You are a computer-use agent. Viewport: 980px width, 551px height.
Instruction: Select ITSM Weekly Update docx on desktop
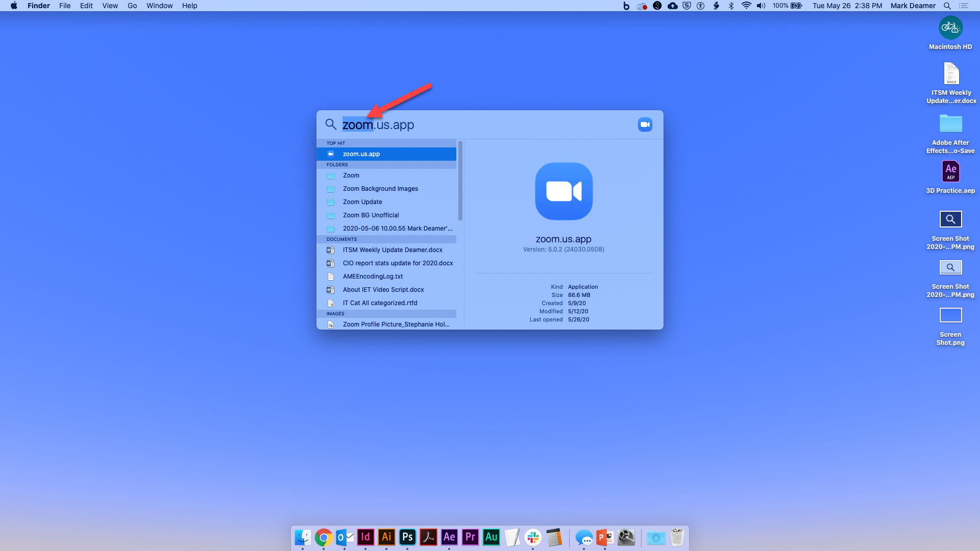[951, 83]
